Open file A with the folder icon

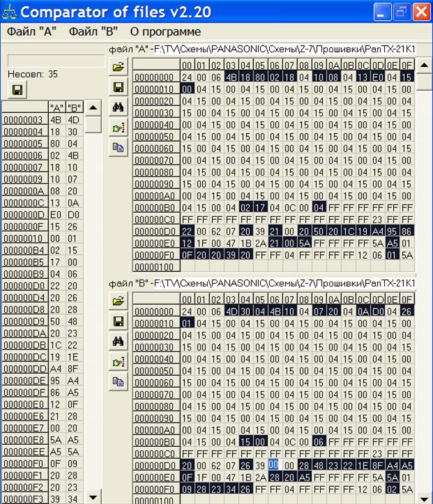click(118, 67)
